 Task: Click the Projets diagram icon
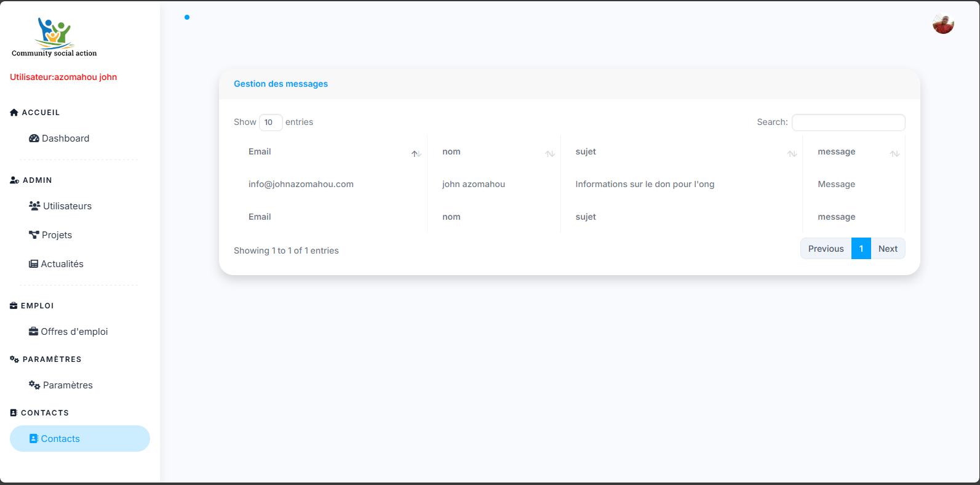34,234
